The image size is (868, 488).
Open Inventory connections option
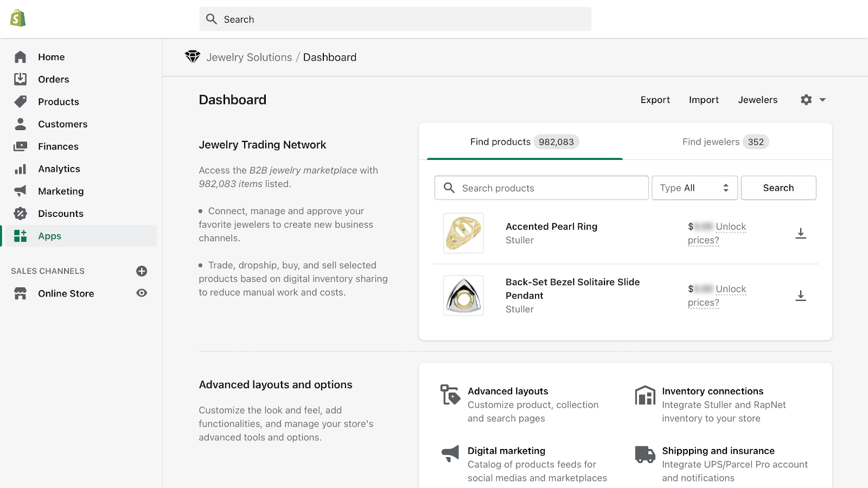click(x=712, y=391)
